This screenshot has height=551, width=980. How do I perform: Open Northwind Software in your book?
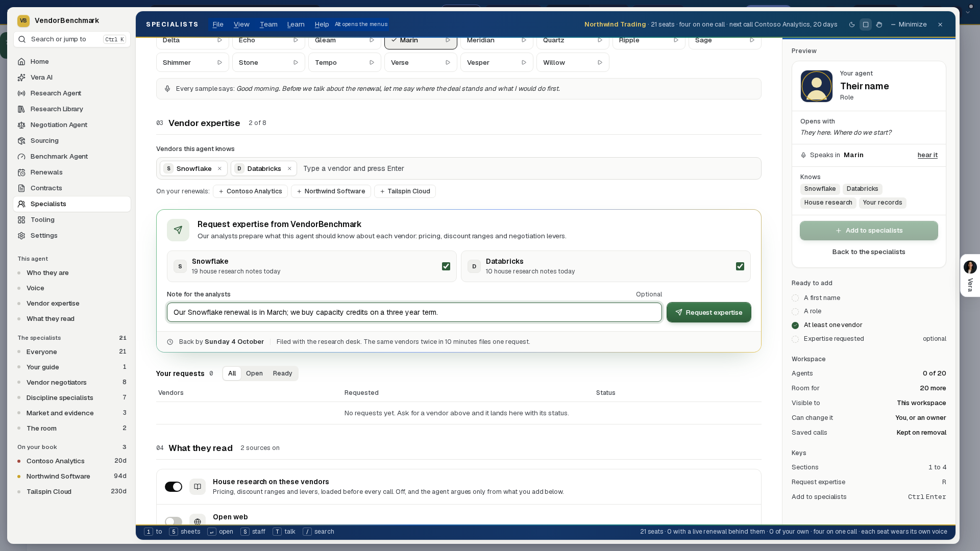pos(72,477)
